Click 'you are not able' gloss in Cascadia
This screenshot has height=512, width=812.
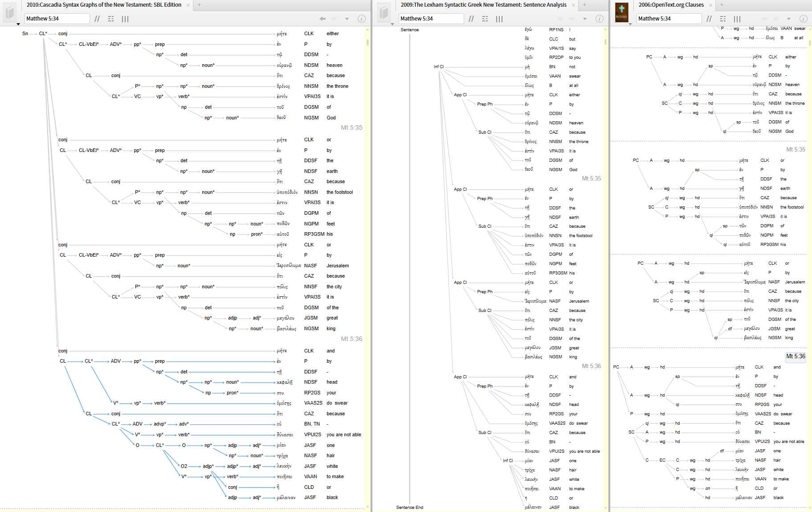(344, 434)
